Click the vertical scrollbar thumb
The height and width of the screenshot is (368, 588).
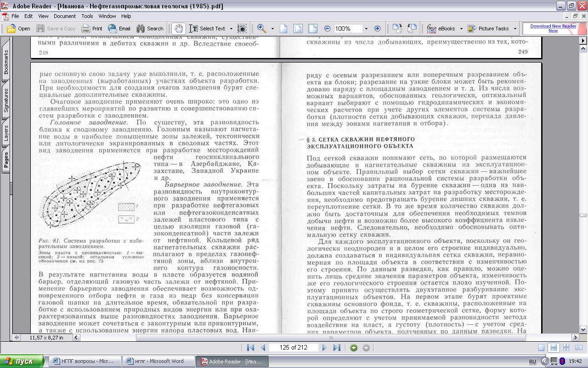click(x=583, y=215)
